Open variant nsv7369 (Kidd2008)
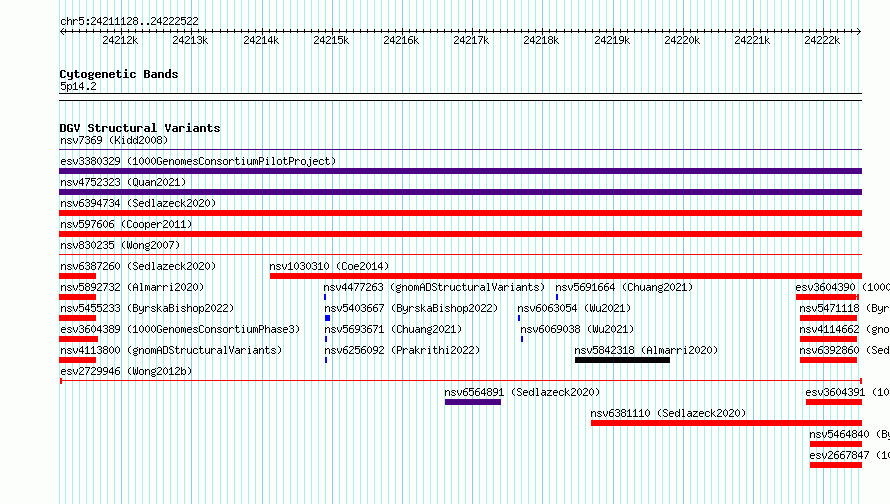The width and height of the screenshot is (890, 504). (114, 140)
